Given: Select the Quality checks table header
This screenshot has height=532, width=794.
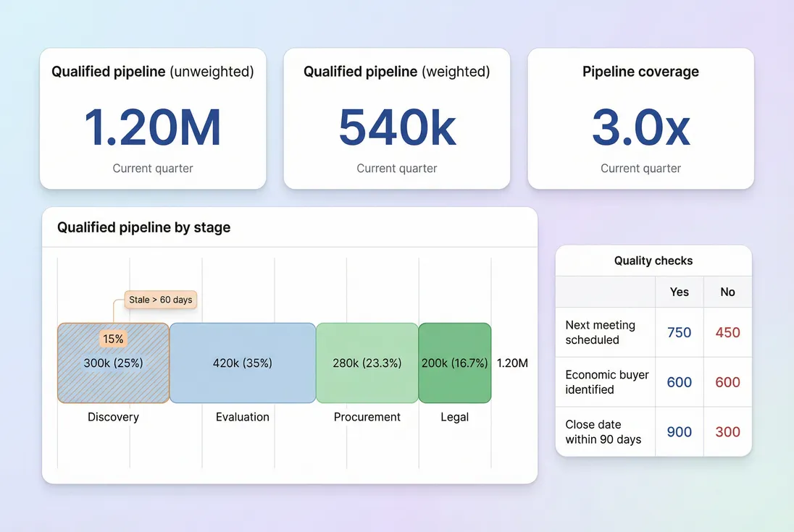Looking at the screenshot, I should [x=653, y=261].
